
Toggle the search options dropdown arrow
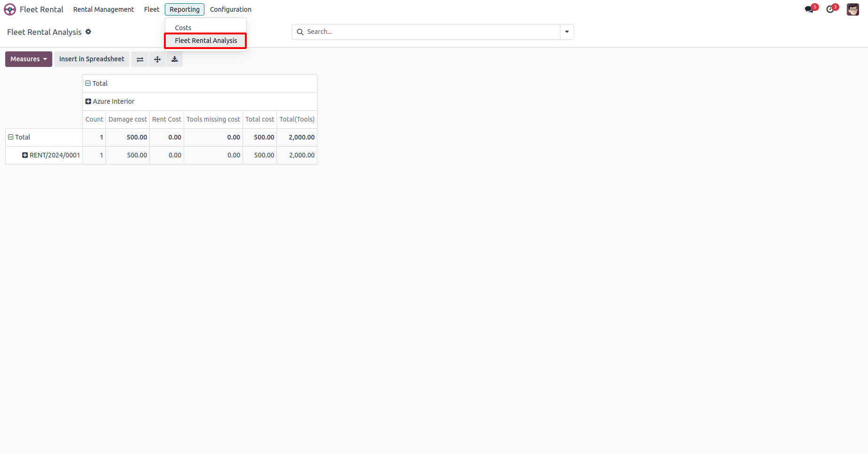pyautogui.click(x=567, y=32)
